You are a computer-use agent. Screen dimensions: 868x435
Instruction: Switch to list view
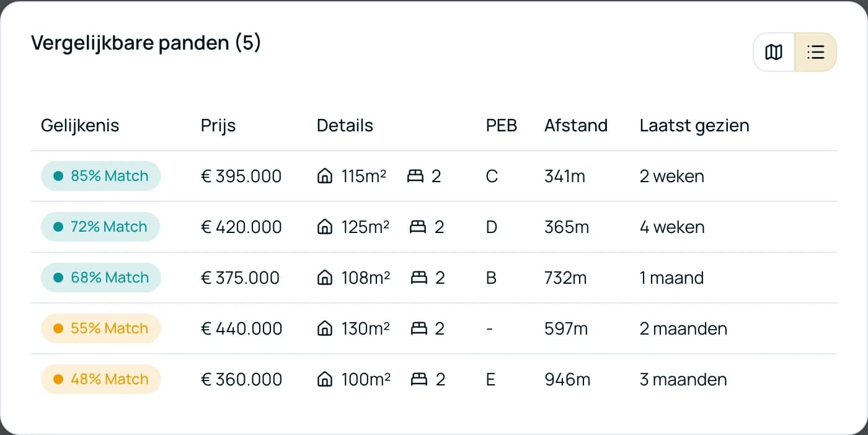[x=815, y=52]
